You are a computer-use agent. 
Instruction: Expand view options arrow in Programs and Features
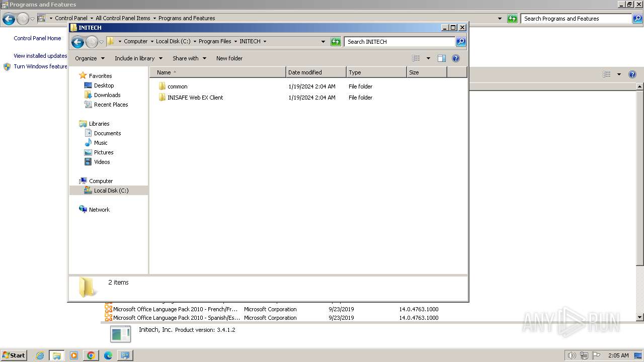click(619, 74)
